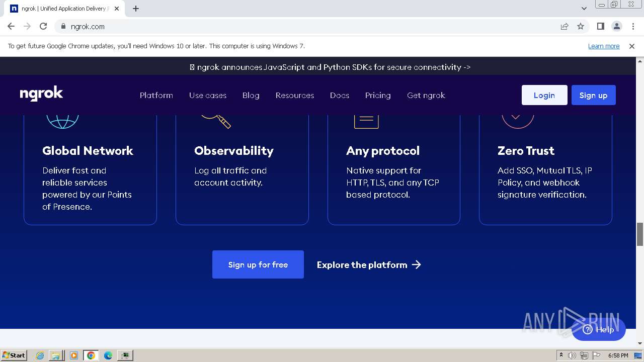Share this page icon in address bar

click(x=565, y=27)
